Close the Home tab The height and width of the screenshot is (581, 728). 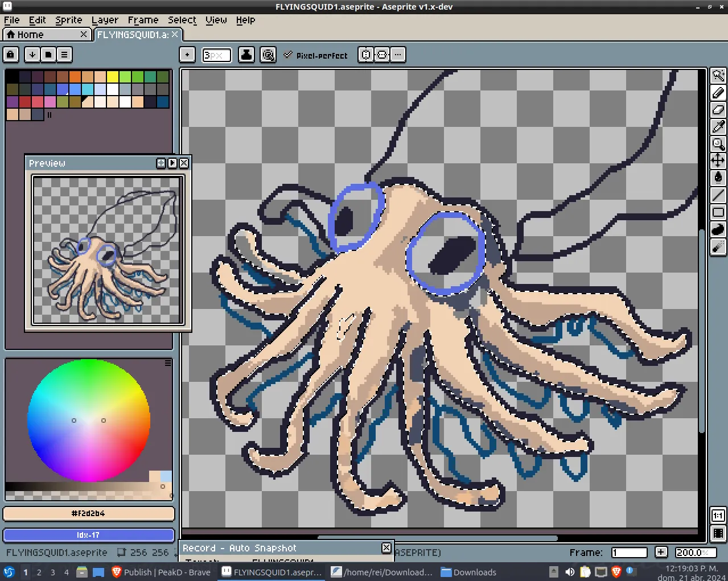click(84, 35)
